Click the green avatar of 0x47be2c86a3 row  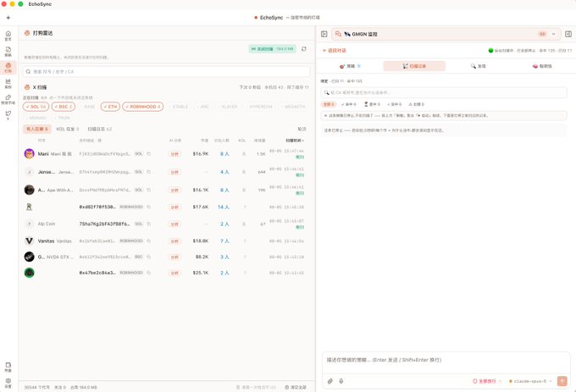[x=30, y=273]
